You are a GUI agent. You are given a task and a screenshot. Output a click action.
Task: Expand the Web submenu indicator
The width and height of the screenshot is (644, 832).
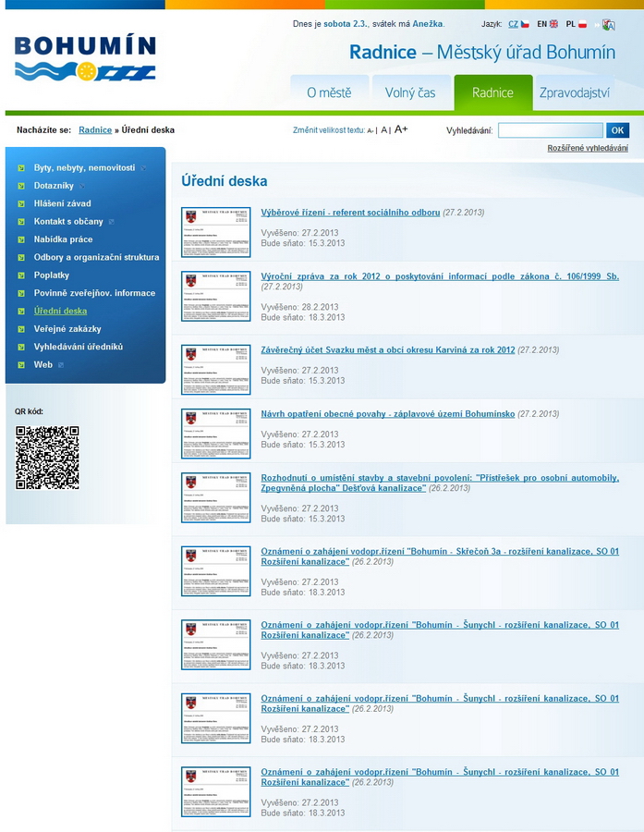[x=61, y=365]
